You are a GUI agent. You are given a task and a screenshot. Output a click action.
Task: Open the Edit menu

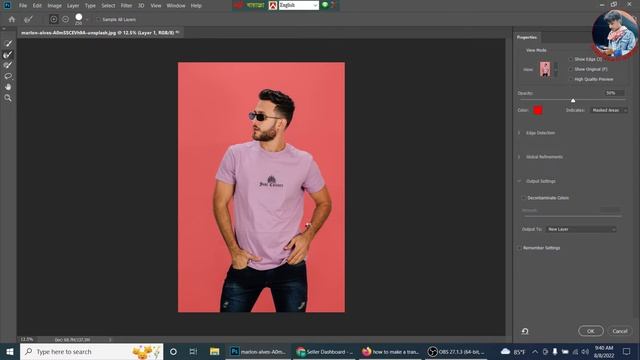[37, 6]
